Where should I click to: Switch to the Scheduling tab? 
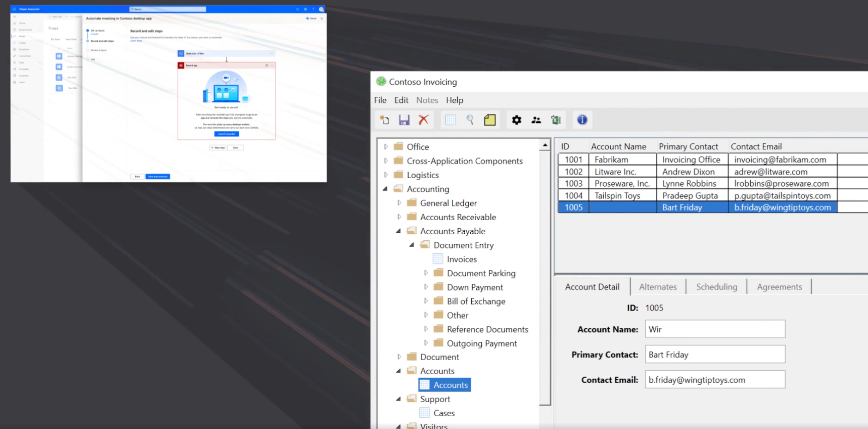tap(716, 287)
